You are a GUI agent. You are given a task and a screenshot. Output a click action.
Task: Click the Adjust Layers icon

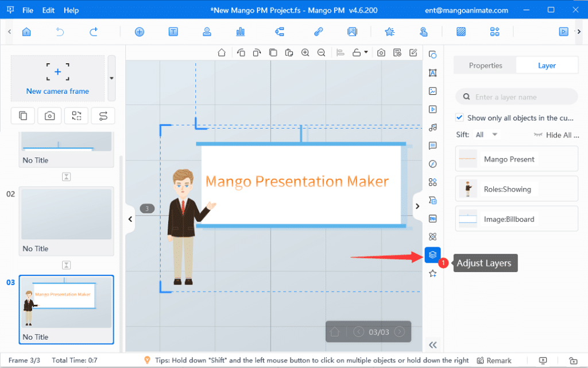click(432, 255)
